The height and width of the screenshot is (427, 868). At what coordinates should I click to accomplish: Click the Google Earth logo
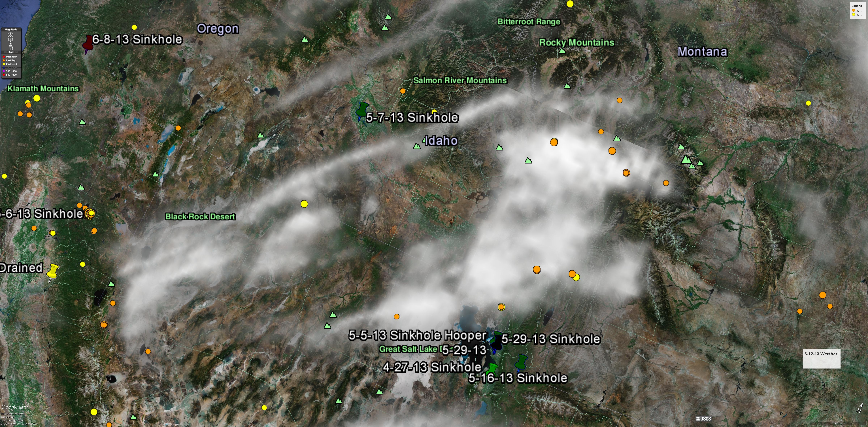click(15, 407)
